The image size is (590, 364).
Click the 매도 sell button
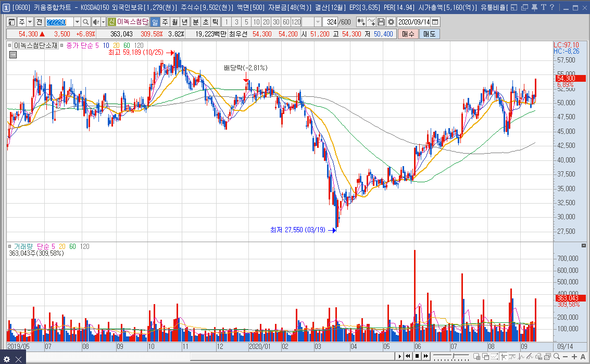429,34
